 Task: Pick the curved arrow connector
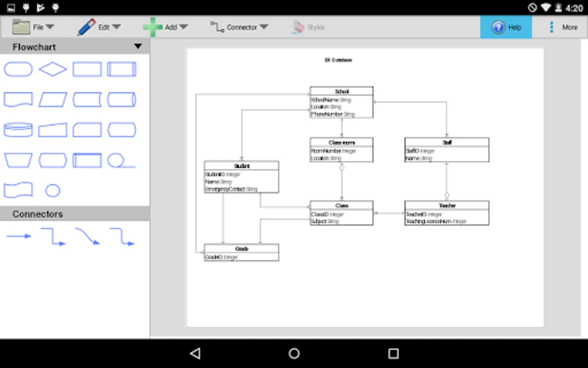87,237
